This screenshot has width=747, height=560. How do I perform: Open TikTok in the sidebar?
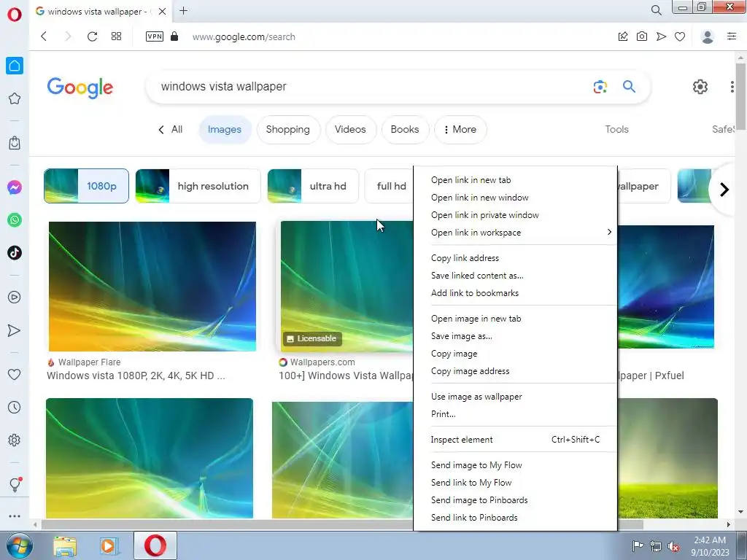pyautogui.click(x=15, y=253)
